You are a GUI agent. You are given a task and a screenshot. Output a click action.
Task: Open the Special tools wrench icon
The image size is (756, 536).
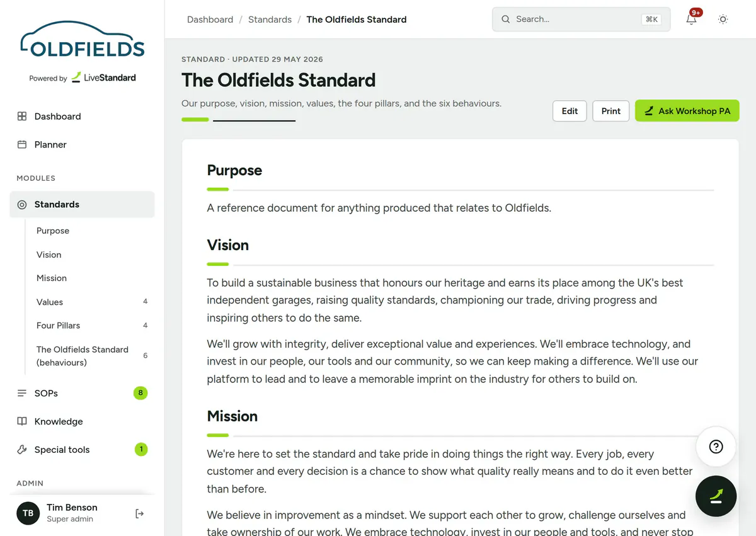click(x=22, y=450)
